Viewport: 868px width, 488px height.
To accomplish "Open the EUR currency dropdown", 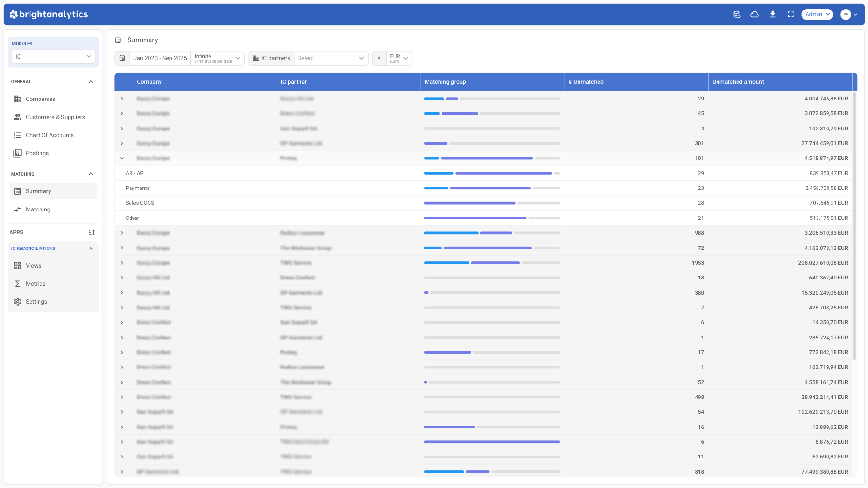I will click(x=399, y=58).
